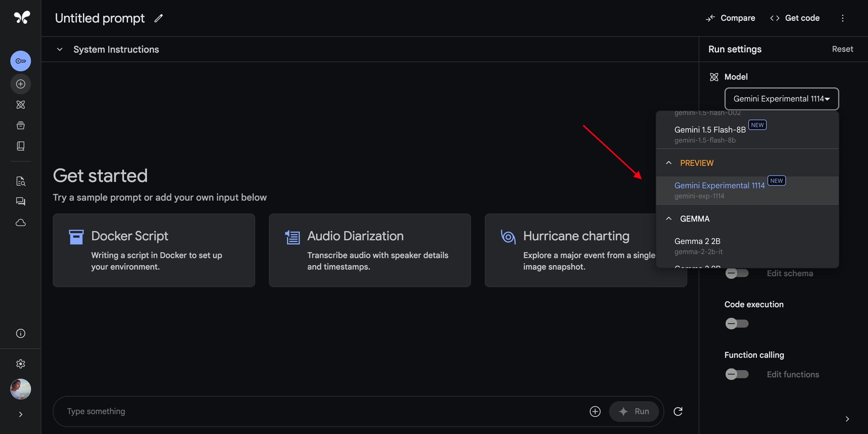Open the three-dot more options menu
The height and width of the screenshot is (434, 868).
(x=842, y=18)
